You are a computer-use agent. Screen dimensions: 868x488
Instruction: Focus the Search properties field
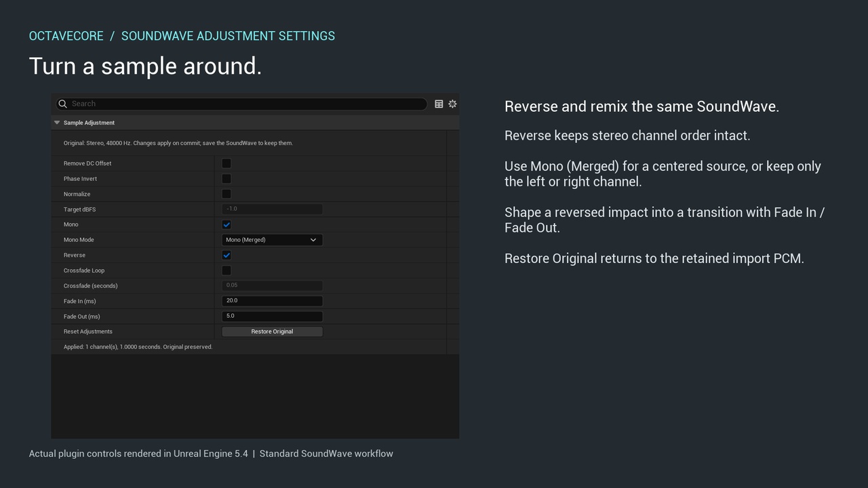241,104
